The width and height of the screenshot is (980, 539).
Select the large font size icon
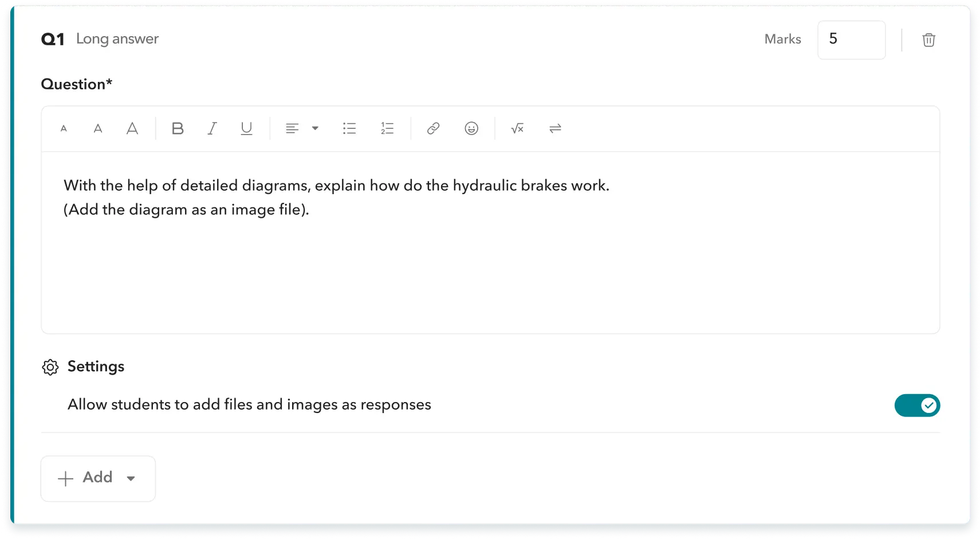132,128
